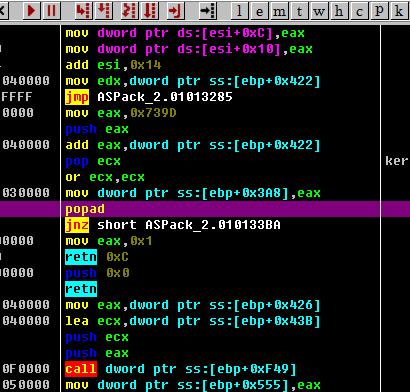Open the Log window with 'l' button

click(x=239, y=11)
